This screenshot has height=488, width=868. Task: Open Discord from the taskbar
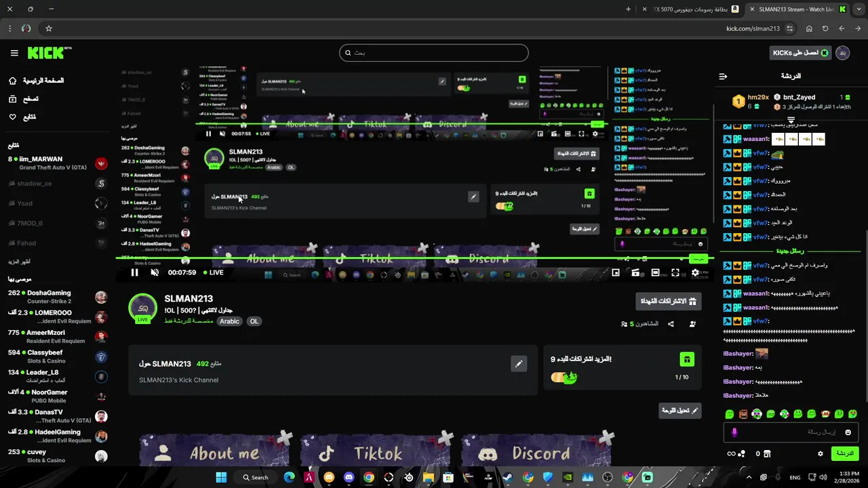coord(349,477)
